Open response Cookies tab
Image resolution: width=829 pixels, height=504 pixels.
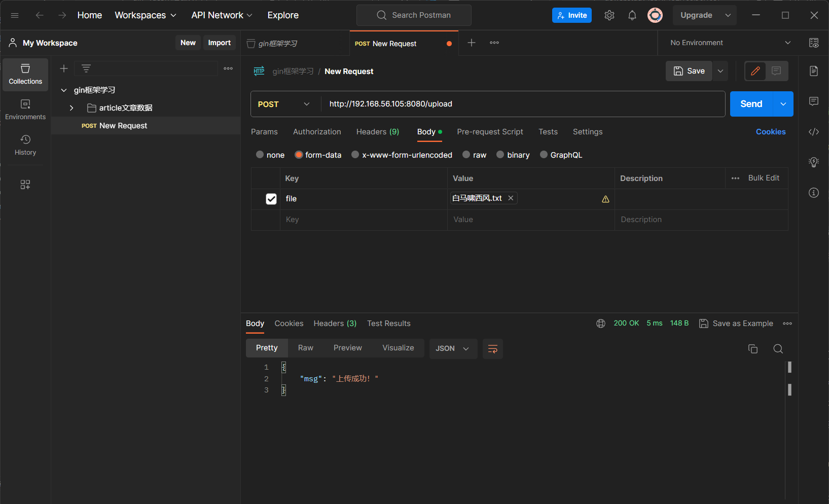pos(289,323)
